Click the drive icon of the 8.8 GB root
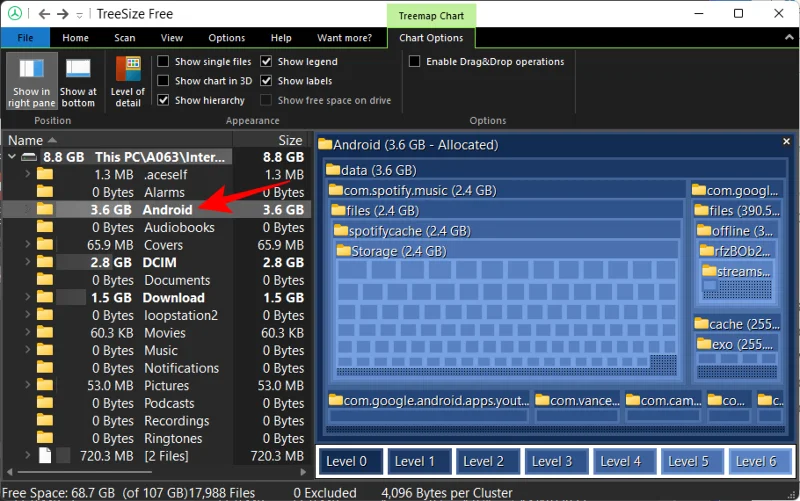800x501 pixels. (x=29, y=157)
